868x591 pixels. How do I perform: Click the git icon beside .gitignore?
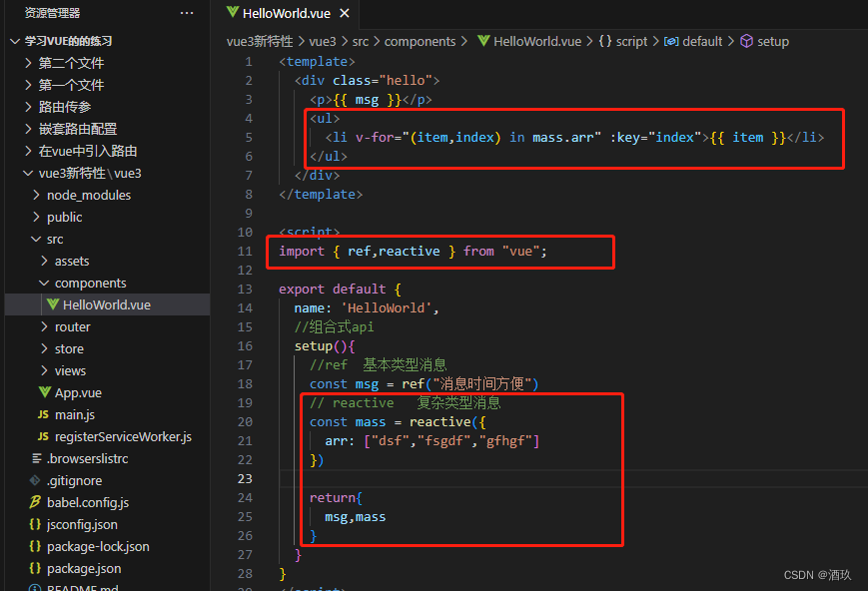35,480
